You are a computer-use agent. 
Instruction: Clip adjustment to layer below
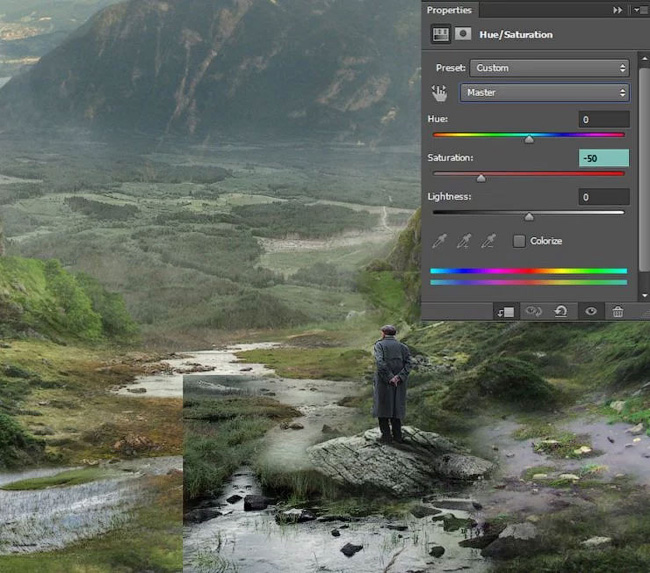click(507, 311)
